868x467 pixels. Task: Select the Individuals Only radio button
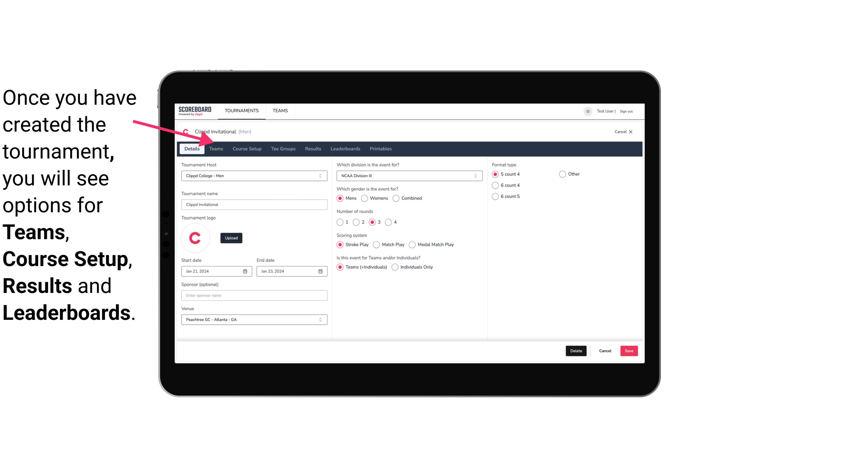pyautogui.click(x=395, y=267)
